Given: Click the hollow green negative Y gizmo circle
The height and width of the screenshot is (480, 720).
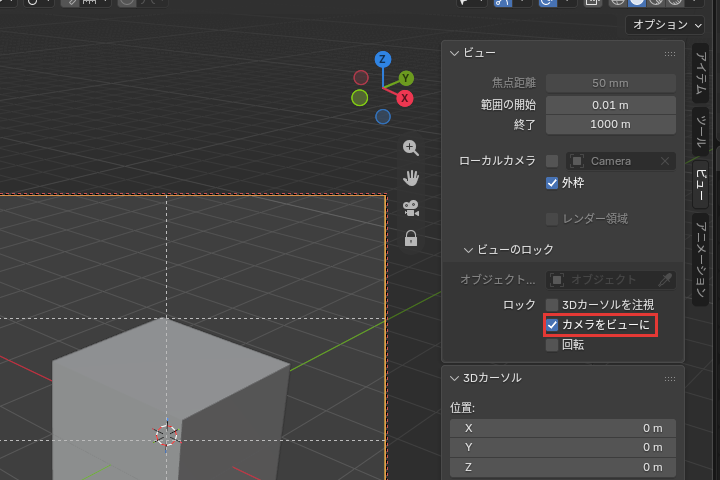Looking at the screenshot, I should click(x=360, y=98).
